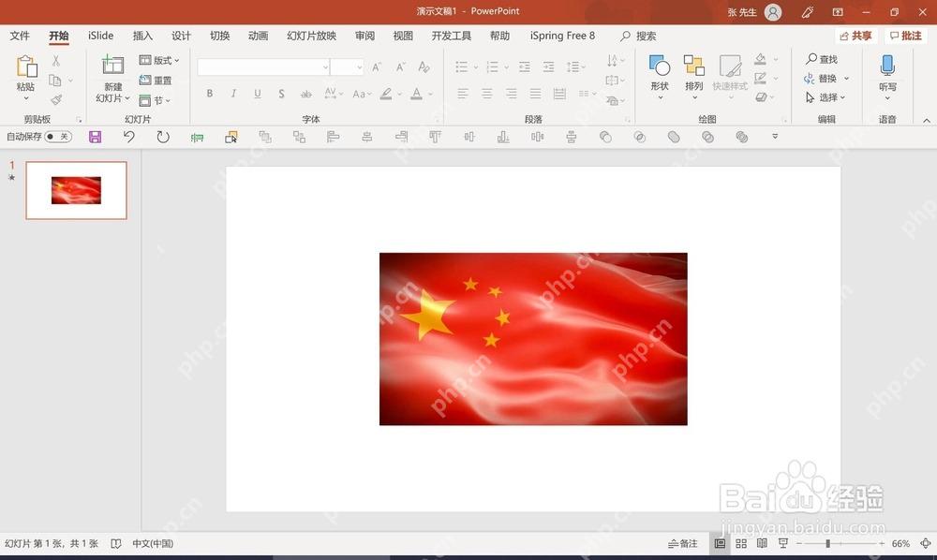Click the Copy icon in clipboard group
937x560 pixels.
pos(54,80)
